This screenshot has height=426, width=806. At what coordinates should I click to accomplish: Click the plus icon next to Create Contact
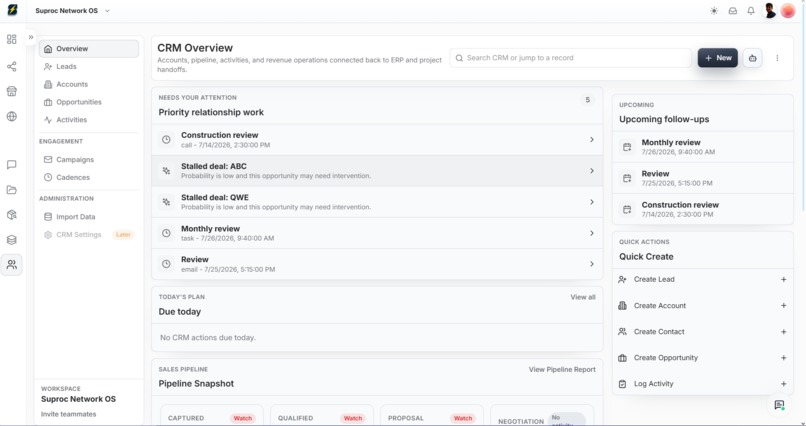(783, 332)
